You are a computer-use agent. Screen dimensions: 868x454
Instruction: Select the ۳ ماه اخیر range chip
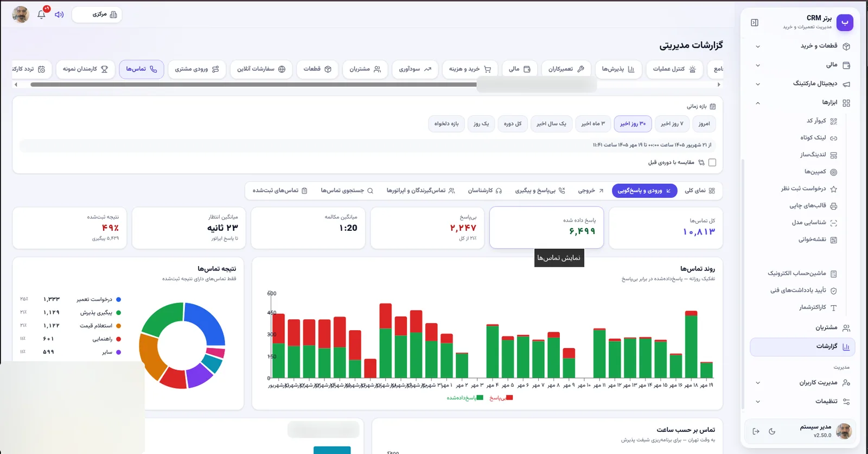pyautogui.click(x=593, y=124)
